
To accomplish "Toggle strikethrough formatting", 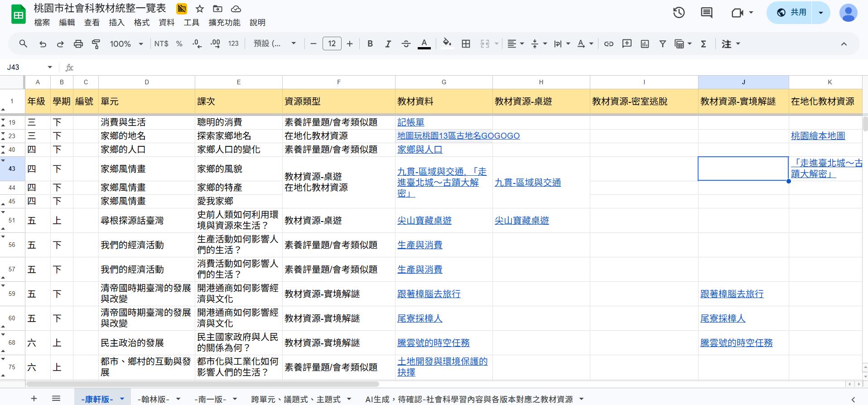I will 406,44.
